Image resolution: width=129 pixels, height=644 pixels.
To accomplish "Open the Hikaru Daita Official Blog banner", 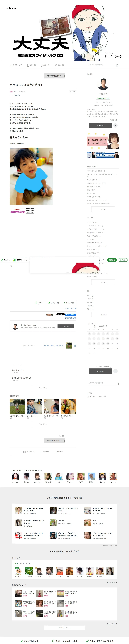I will (x=103, y=141).
